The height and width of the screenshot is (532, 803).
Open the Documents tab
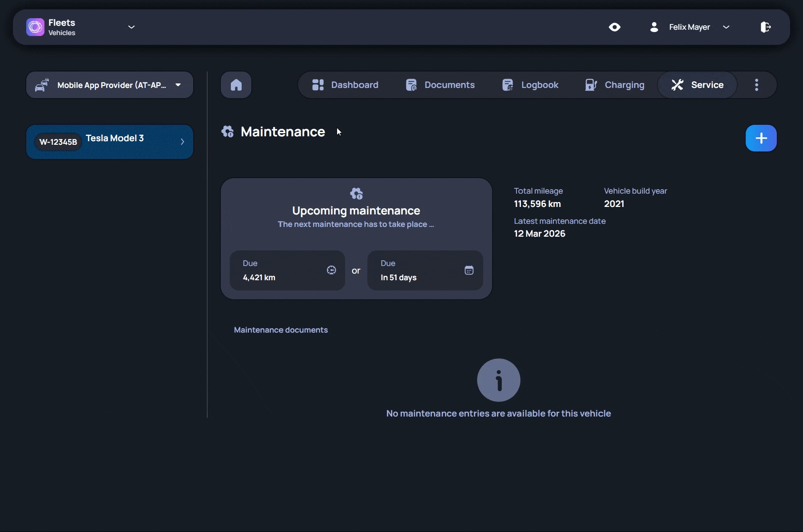[440, 85]
